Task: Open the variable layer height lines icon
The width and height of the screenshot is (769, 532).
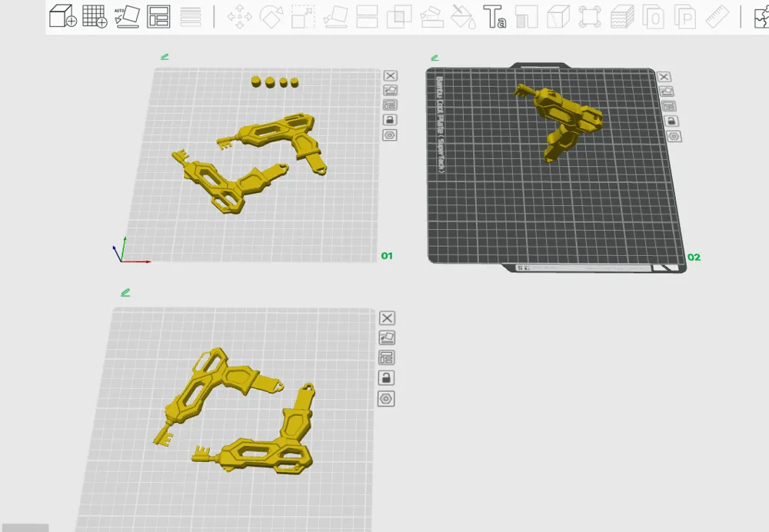Action: (x=191, y=17)
